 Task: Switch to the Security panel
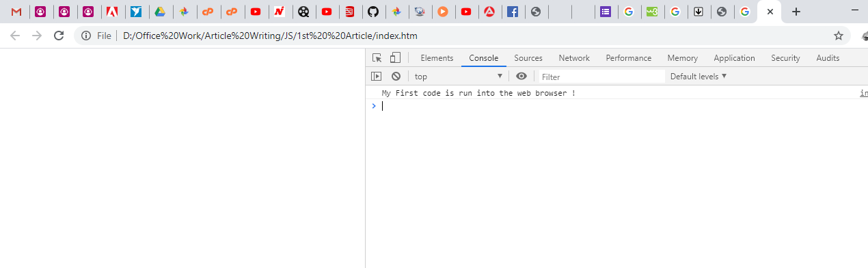tap(785, 58)
